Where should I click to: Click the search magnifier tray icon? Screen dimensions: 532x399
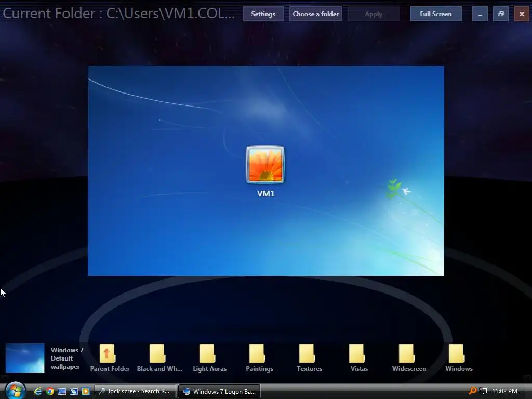click(x=472, y=391)
